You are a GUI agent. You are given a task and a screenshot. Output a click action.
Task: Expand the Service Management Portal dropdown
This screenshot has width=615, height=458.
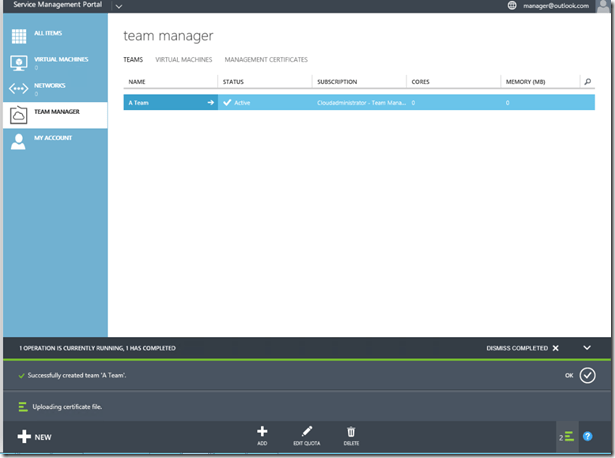tap(119, 6)
